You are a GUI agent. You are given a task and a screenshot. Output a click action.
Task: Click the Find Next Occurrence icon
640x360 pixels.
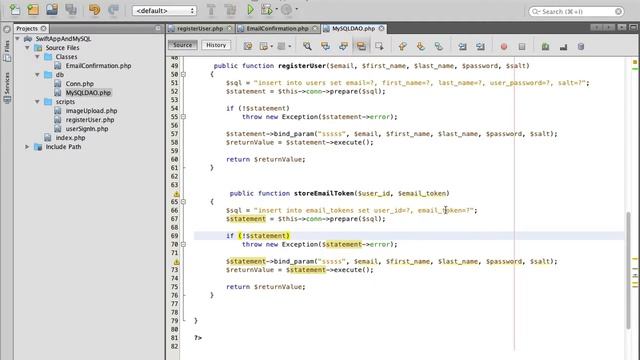(x=343, y=46)
